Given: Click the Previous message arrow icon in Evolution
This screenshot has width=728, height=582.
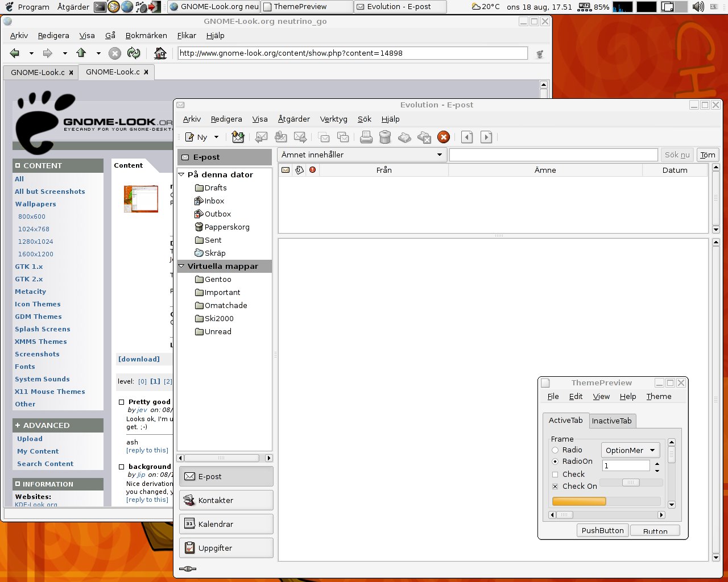Looking at the screenshot, I should point(467,137).
